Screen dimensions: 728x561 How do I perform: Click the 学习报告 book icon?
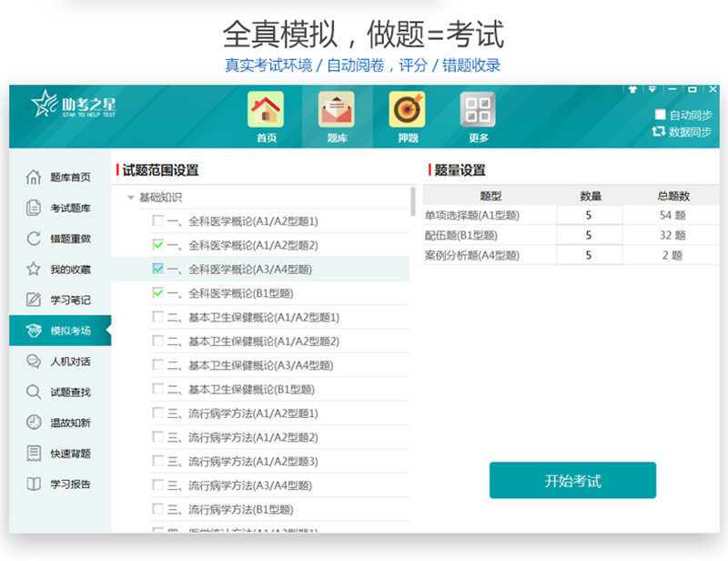[34, 484]
